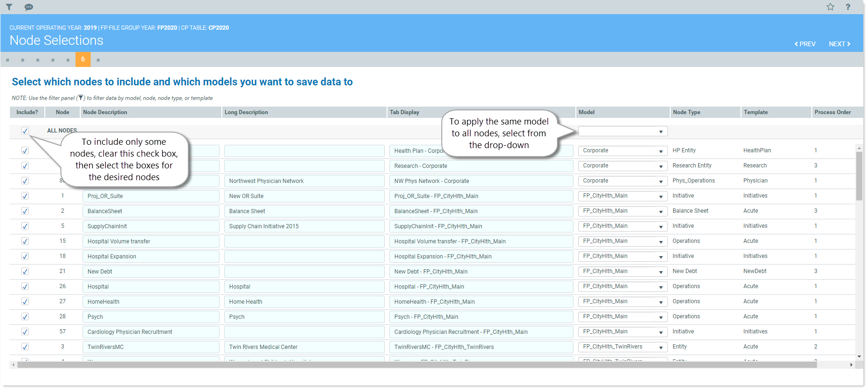
Task: Open help question mark icon
Action: coord(848,7)
